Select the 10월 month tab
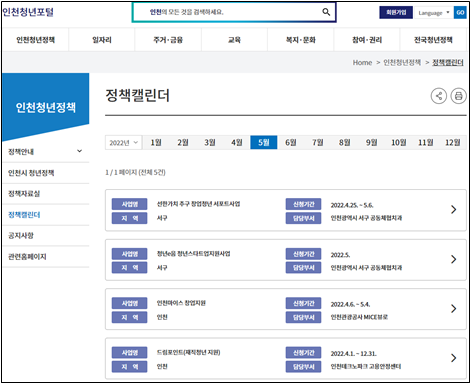 [399, 142]
